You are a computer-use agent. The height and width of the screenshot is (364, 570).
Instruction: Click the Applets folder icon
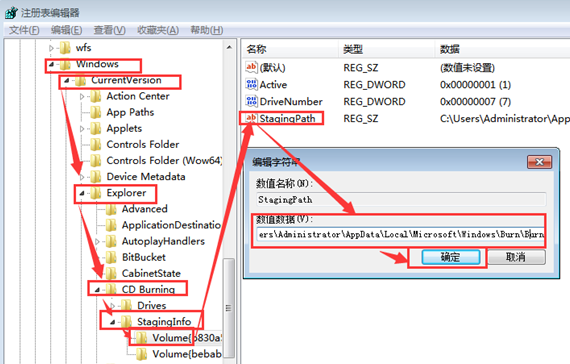96,128
